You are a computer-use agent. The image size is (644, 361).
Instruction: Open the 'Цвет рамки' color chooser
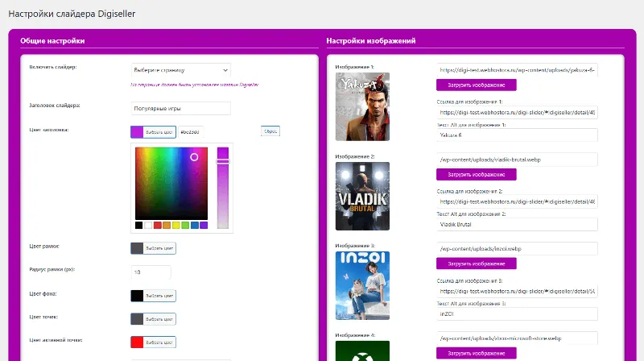coord(153,248)
